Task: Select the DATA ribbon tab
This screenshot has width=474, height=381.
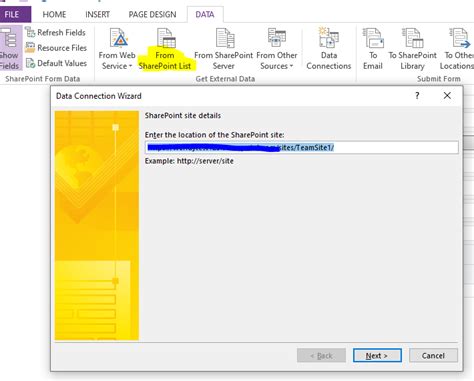Action: point(205,15)
